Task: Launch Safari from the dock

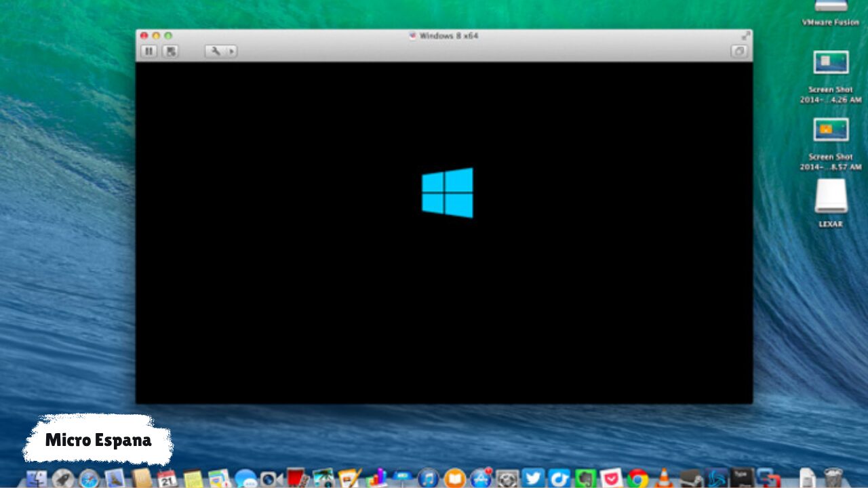Action: click(89, 478)
